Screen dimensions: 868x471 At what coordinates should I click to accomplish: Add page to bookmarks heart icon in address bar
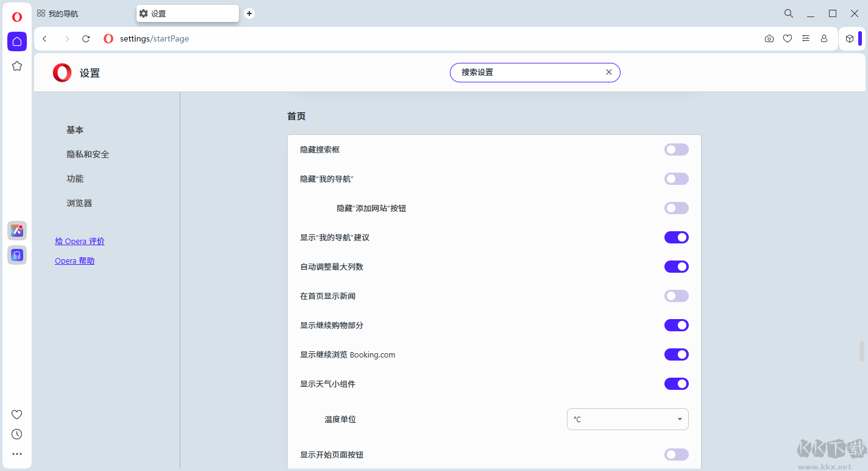788,38
